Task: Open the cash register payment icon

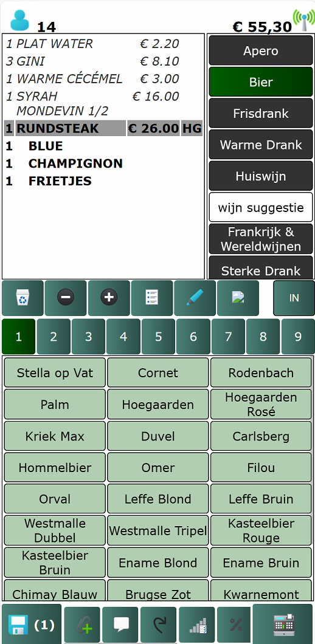Action: click(283, 625)
